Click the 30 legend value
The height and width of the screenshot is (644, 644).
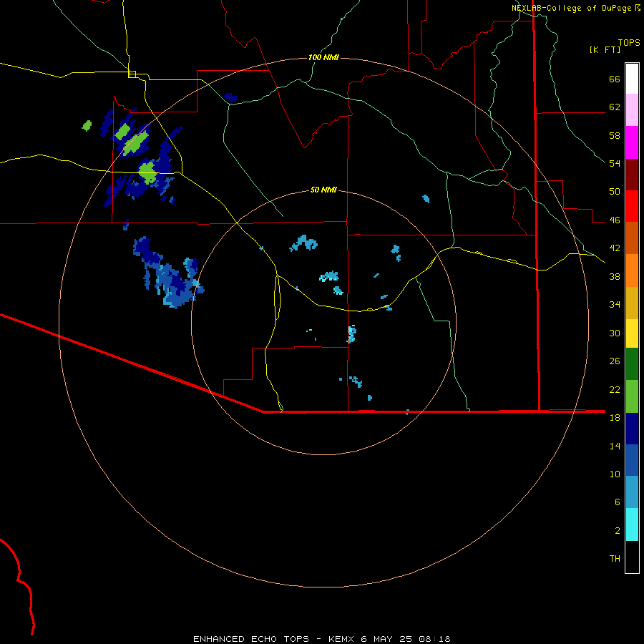tap(615, 333)
